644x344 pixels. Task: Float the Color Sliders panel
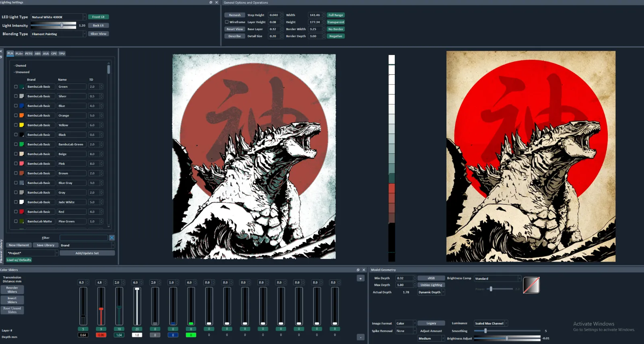pyautogui.click(x=358, y=270)
